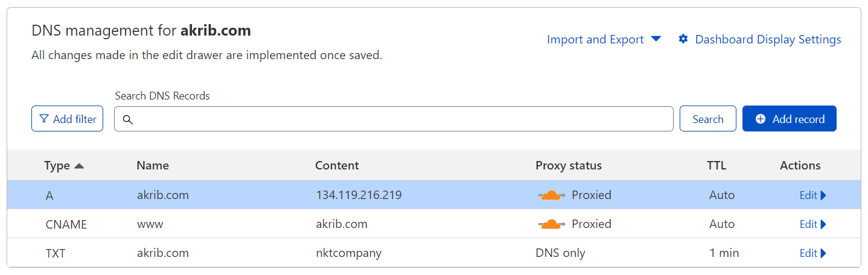This screenshot has height=275, width=868.
Task: Expand Edit for the CNAME www record
Action: pyautogui.click(x=812, y=224)
